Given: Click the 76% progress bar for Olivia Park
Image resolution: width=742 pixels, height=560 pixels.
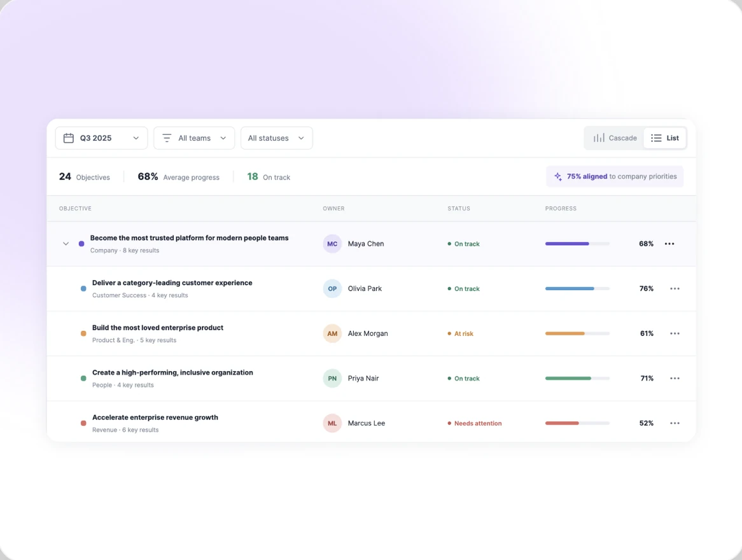Looking at the screenshot, I should point(577,289).
